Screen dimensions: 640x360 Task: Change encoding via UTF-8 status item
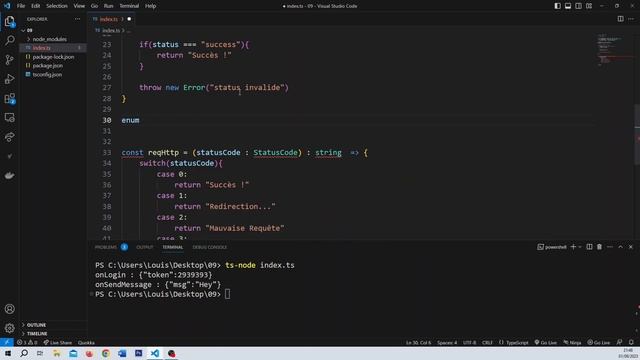(469, 342)
